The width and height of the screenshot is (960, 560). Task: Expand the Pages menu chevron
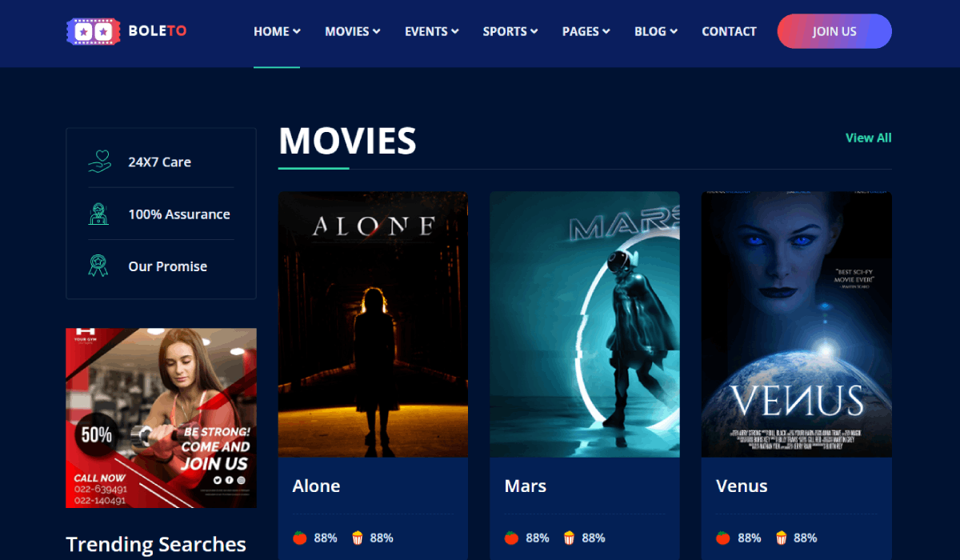tap(606, 32)
